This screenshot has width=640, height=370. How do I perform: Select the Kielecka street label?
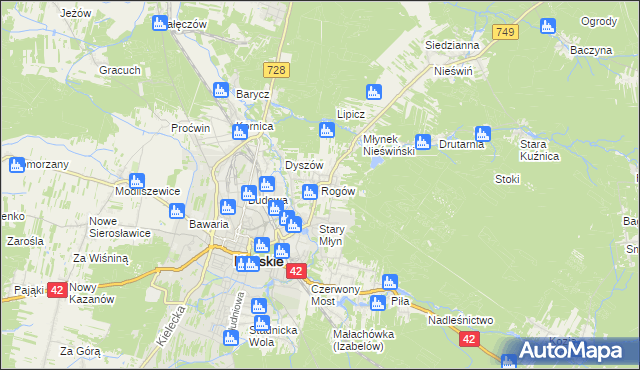pos(171,326)
